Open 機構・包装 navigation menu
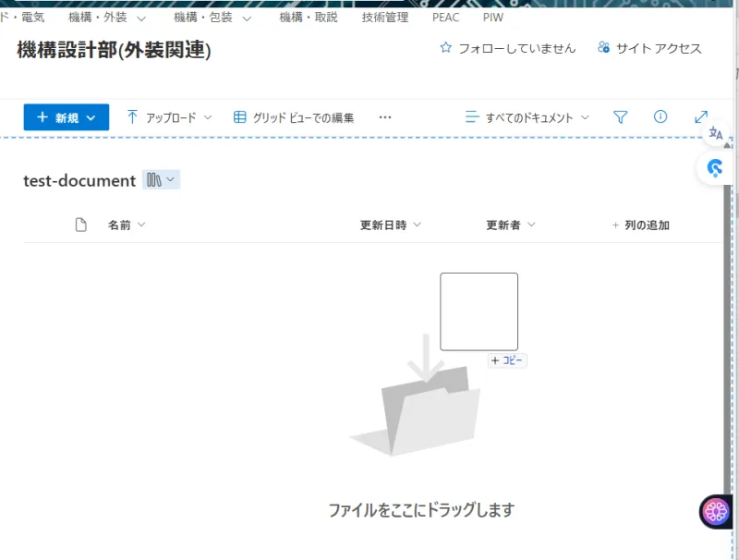The image size is (739, 560). pos(212,18)
